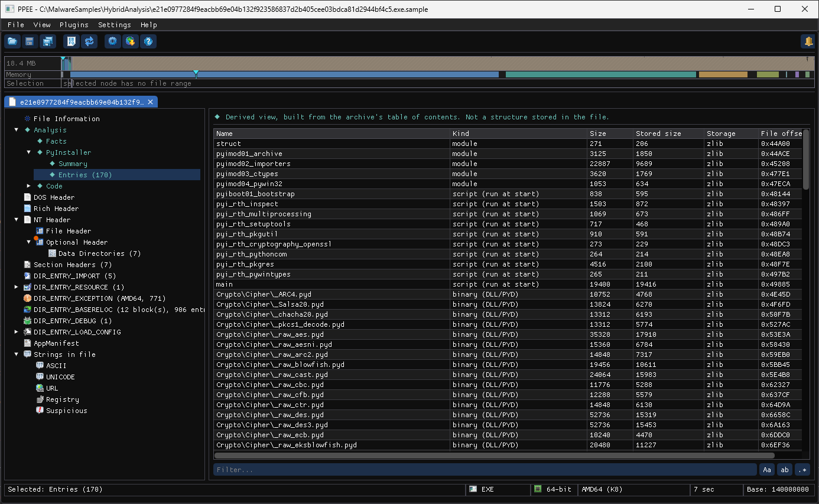This screenshot has width=819, height=504.
Task: Expand the DIR_ENTRY_RESOURCE node
Action: pos(17,287)
